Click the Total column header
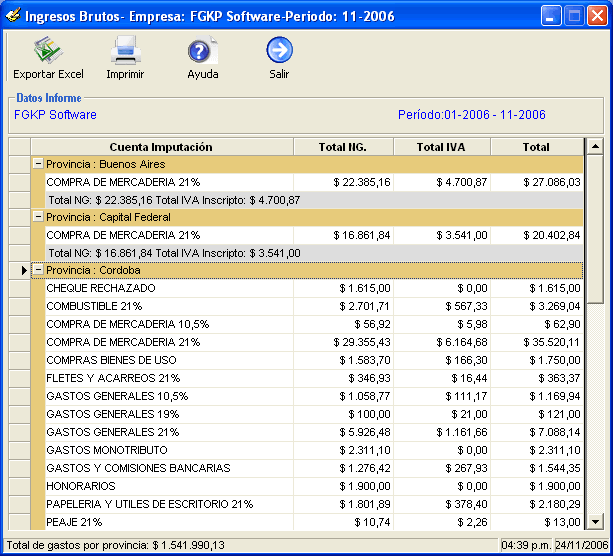Image resolution: width=613 pixels, height=556 pixels. click(x=536, y=147)
